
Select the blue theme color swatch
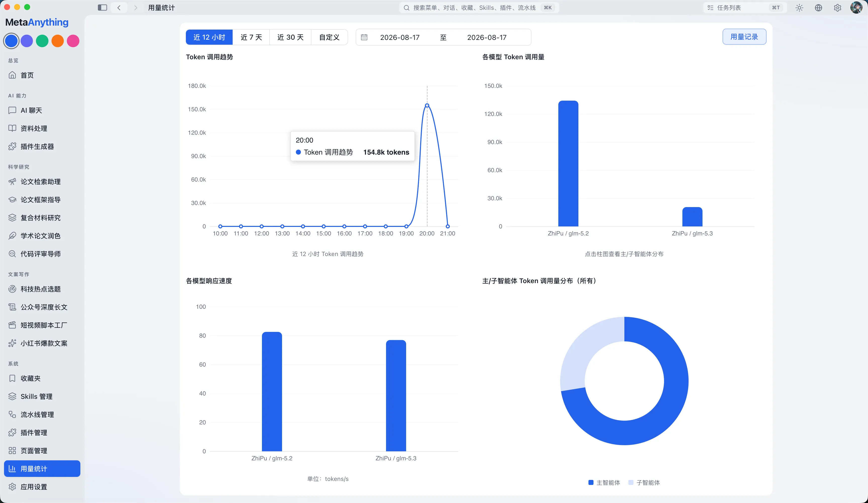11,41
